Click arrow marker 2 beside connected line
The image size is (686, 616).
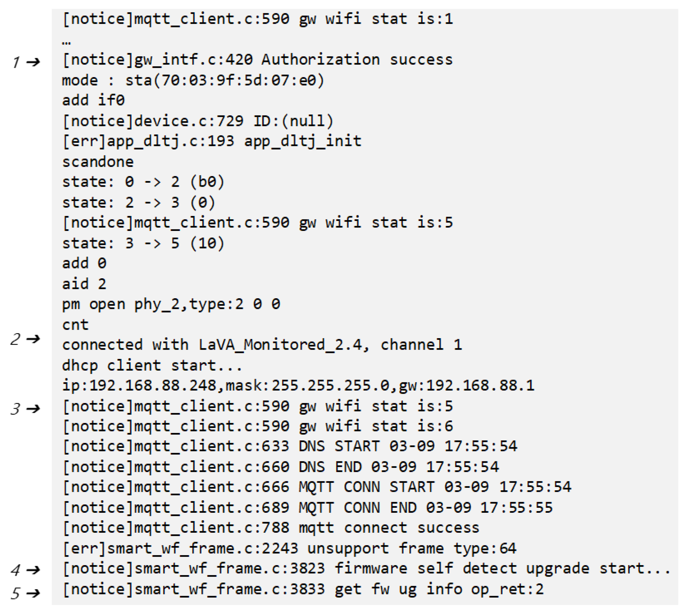click(x=33, y=338)
